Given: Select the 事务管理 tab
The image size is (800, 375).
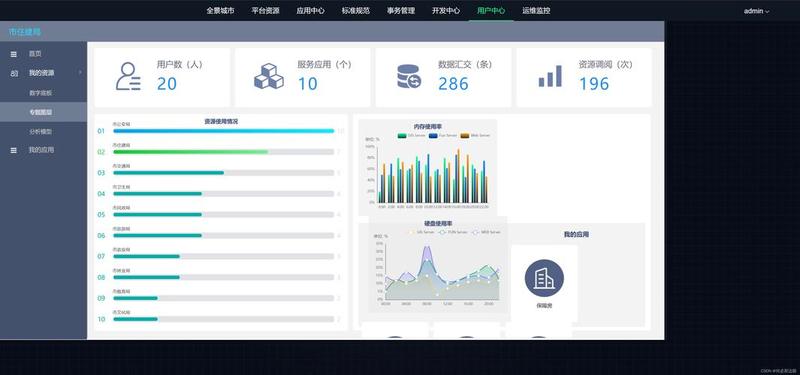Looking at the screenshot, I should pyautogui.click(x=401, y=10).
